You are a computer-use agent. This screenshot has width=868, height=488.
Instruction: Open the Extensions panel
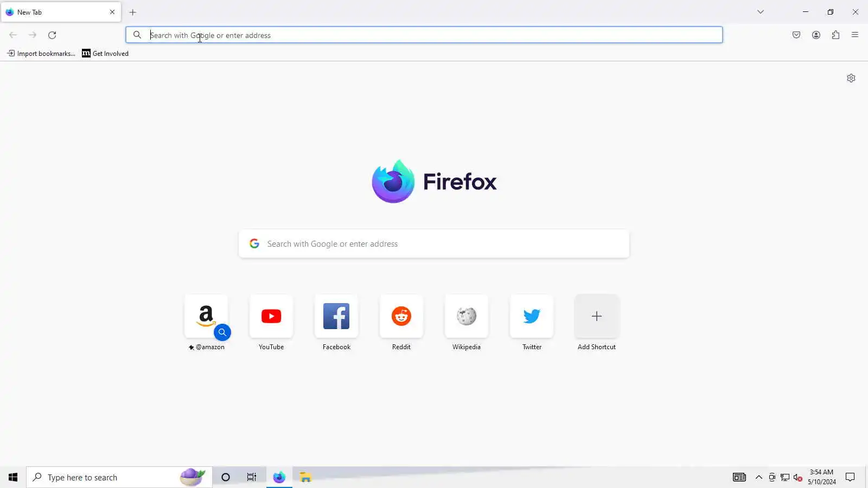(835, 35)
